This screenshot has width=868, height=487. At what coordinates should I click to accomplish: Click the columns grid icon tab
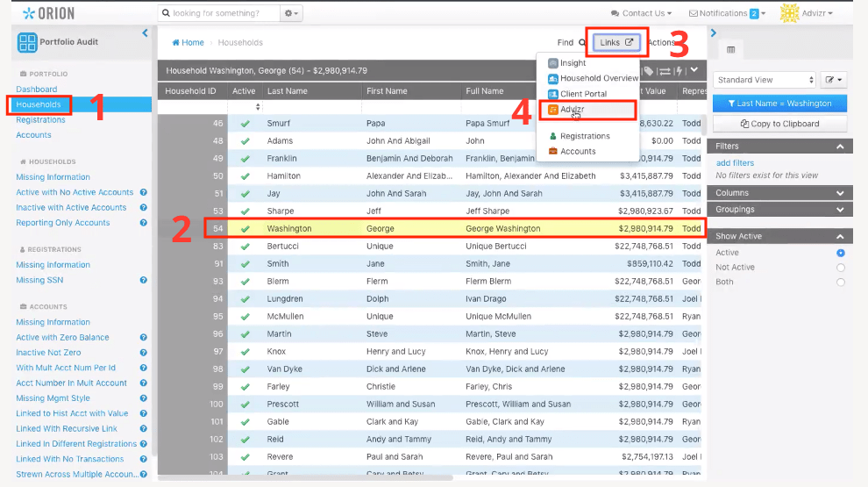tap(730, 50)
